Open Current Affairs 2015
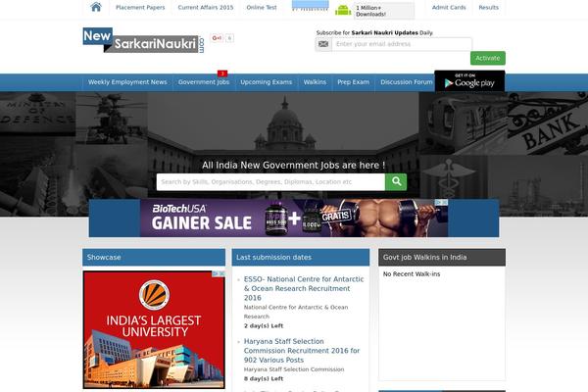This screenshot has width=588, height=392. (206, 7)
